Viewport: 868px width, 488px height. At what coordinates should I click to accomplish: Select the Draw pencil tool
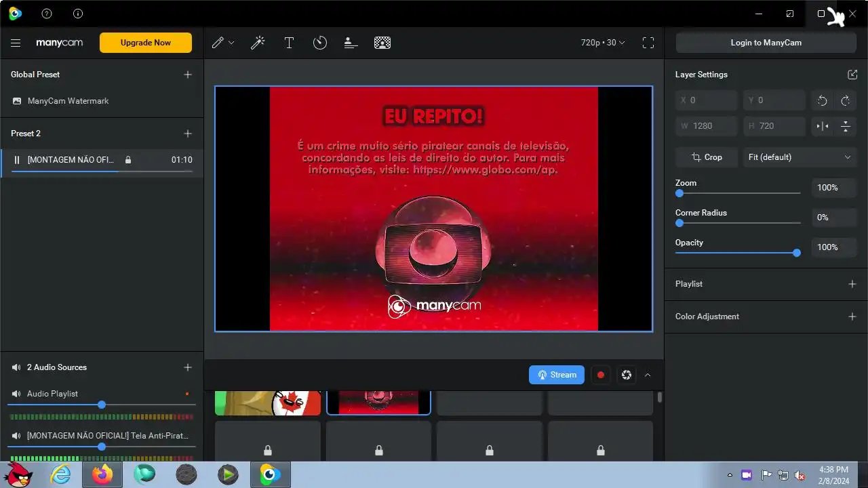coord(218,43)
